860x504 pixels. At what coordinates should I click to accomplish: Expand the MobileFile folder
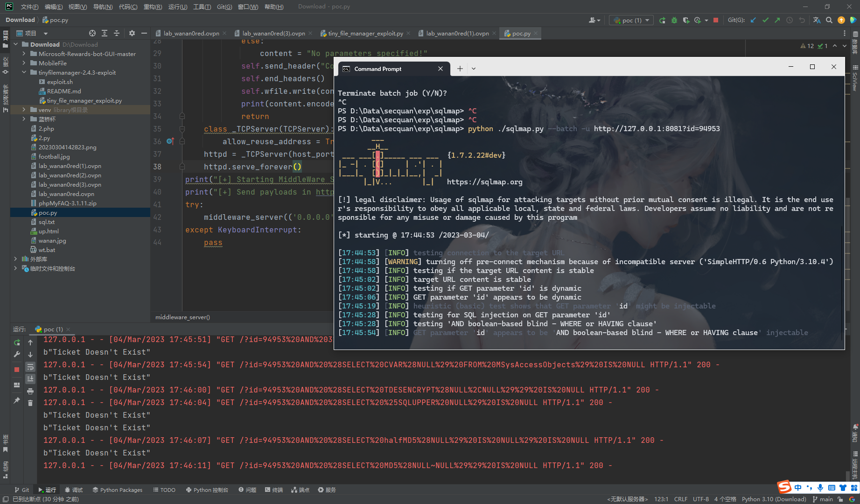coord(24,63)
